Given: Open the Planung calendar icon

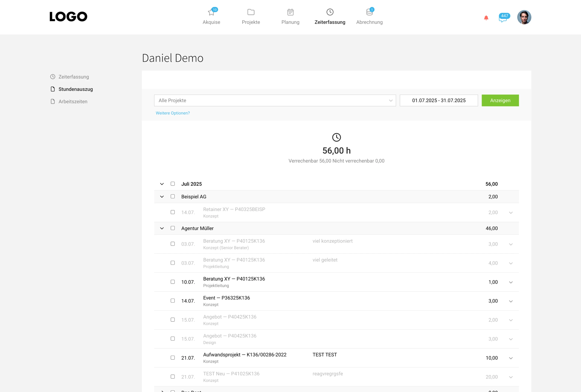Looking at the screenshot, I should click(x=290, y=12).
